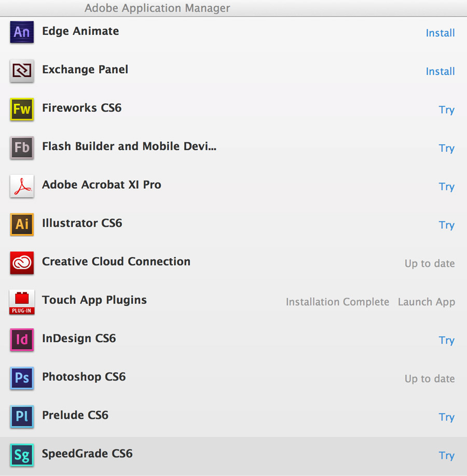The width and height of the screenshot is (467, 476).
Task: Try Flash Builder and Mobile Devi...
Action: (x=447, y=148)
